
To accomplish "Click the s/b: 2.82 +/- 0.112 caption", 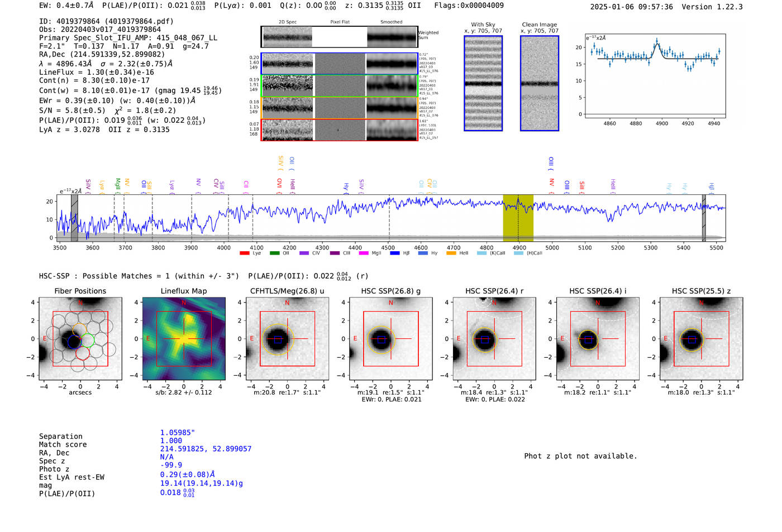I will [184, 392].
